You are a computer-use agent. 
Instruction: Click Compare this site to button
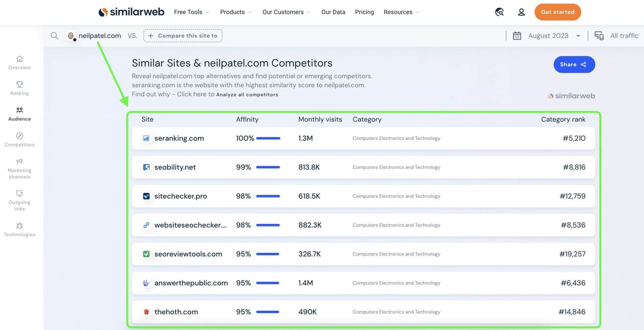(183, 35)
